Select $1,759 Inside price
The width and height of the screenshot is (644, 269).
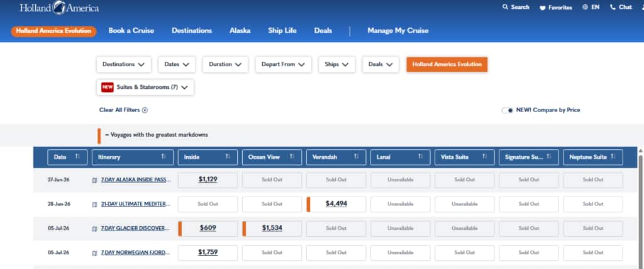click(x=208, y=253)
